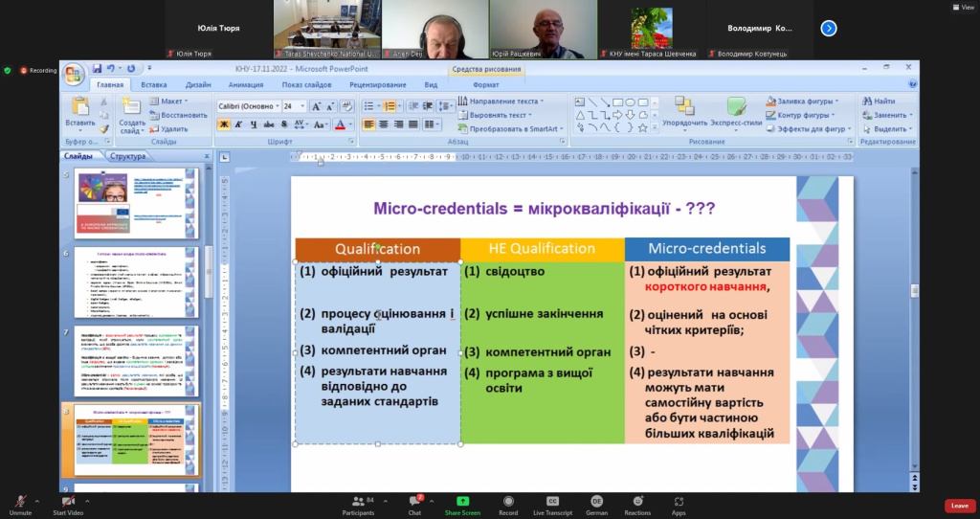Open the Анимация ribbon tab
Screen dimensions: 980x519
[x=246, y=84]
